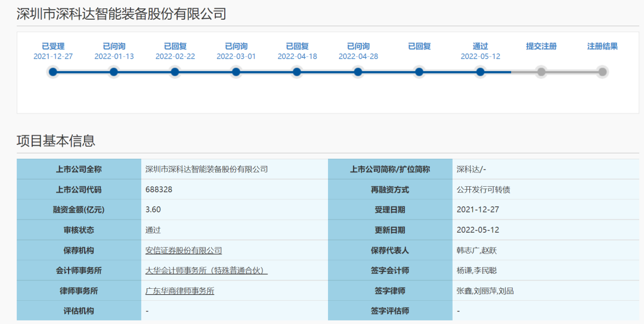
Task: Click the timeline dot for 已问询 2022-01-13
Action: [114, 72]
